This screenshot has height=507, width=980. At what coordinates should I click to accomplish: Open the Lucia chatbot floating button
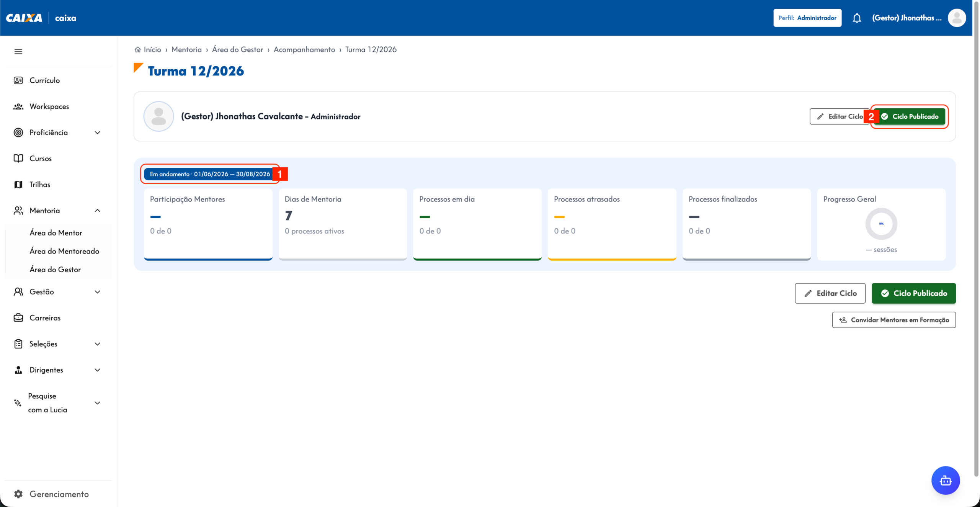tap(946, 480)
